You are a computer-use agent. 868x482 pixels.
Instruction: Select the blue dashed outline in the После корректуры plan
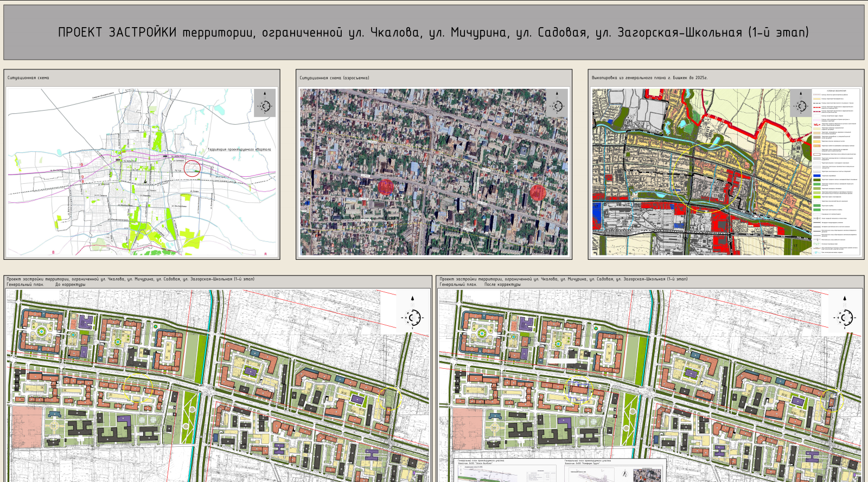click(x=579, y=390)
